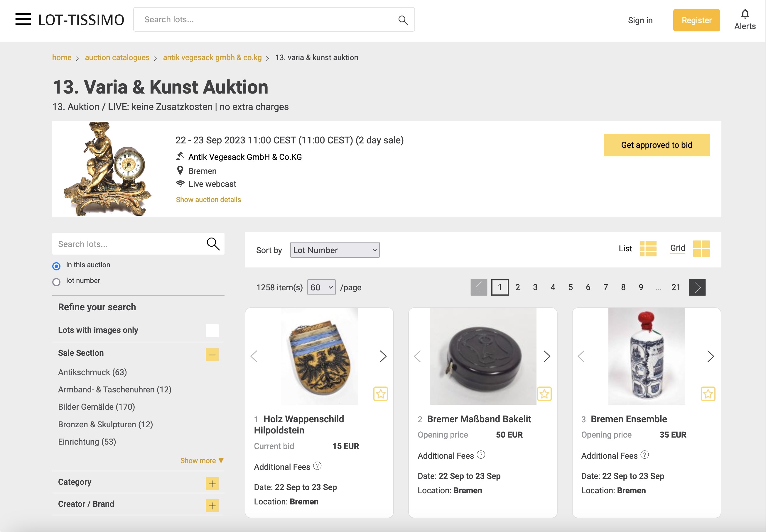Go to previous page arrow in pagination
This screenshot has height=532, width=766.
pyautogui.click(x=479, y=287)
